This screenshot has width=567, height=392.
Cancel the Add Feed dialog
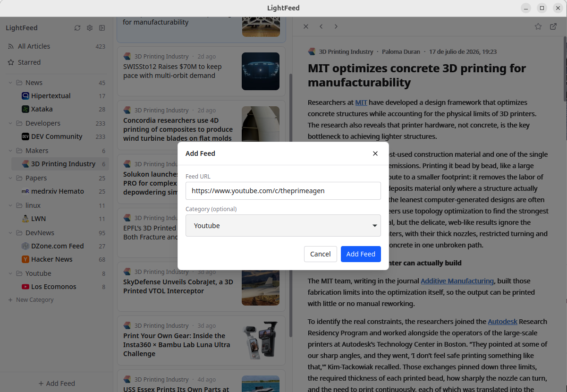coord(321,254)
